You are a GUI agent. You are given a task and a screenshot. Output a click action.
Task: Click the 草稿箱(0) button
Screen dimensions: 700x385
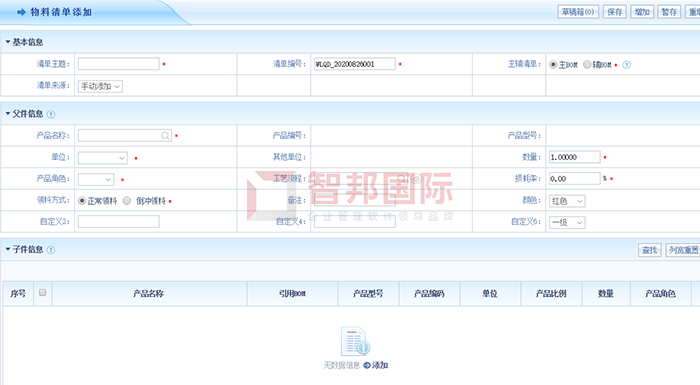pos(578,12)
